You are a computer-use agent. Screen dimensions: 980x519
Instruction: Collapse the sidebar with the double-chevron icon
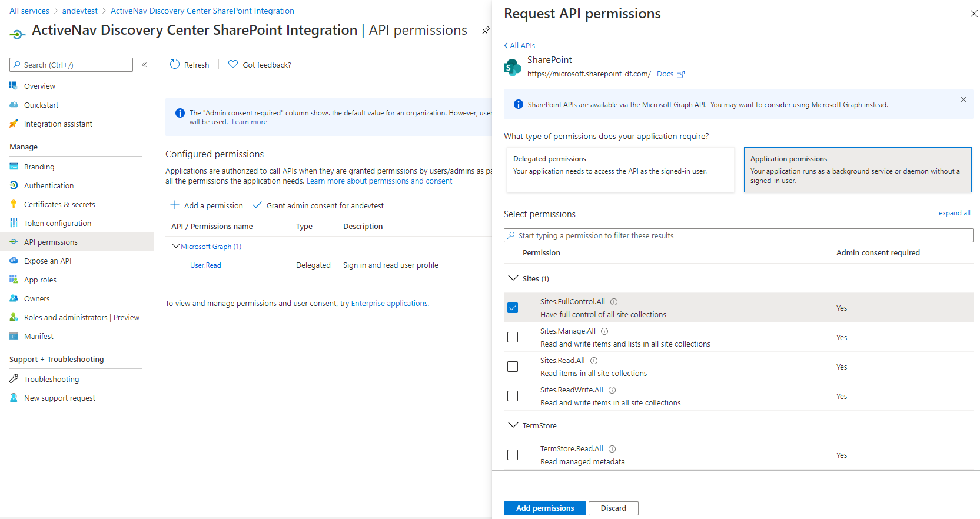144,65
